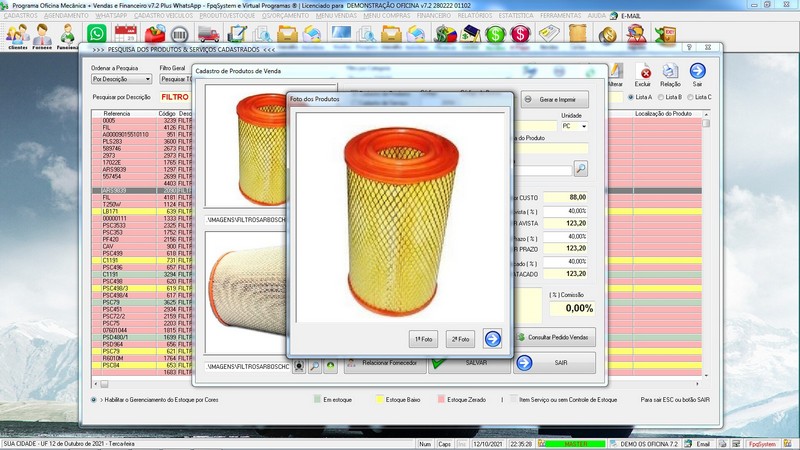Click the SALVAR button

(469, 363)
